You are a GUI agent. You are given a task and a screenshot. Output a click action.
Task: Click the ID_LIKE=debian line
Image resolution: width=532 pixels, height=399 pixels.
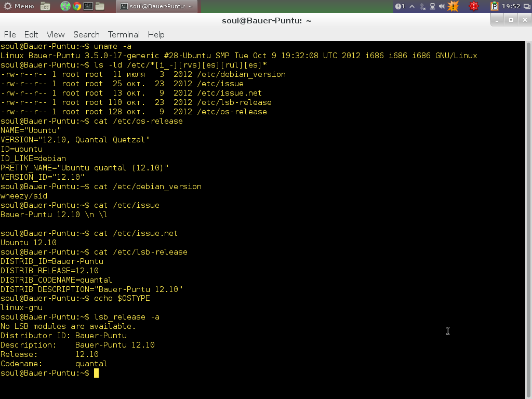pos(33,158)
